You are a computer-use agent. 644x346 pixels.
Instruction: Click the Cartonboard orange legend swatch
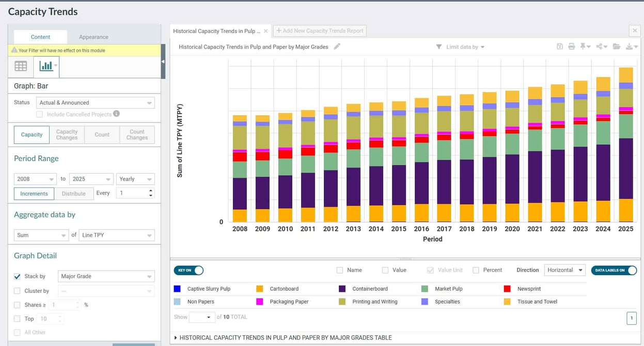tap(260, 289)
